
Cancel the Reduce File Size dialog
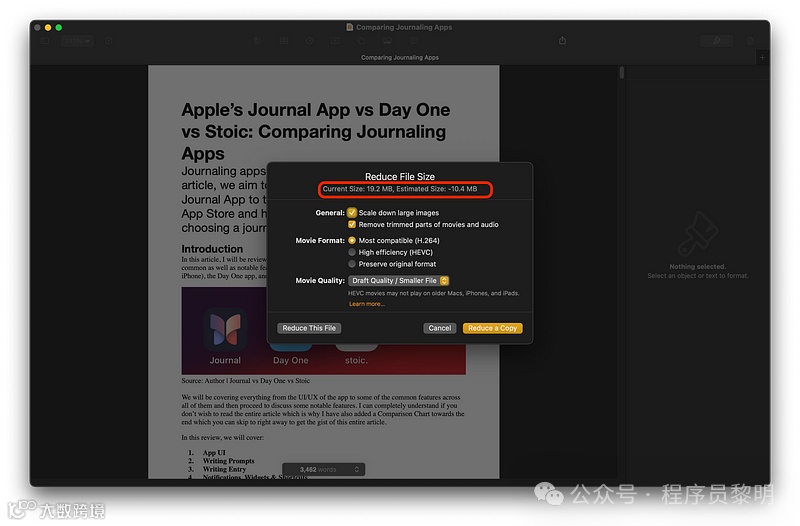(x=439, y=328)
